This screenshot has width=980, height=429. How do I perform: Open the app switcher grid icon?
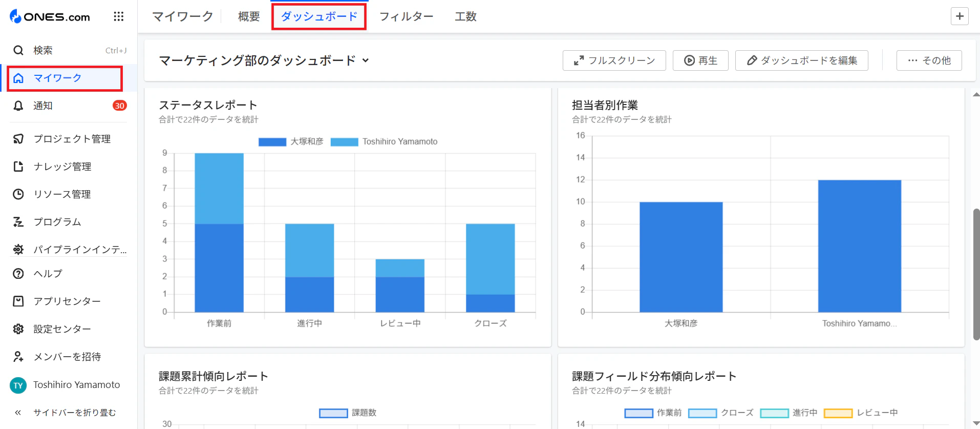tap(118, 16)
